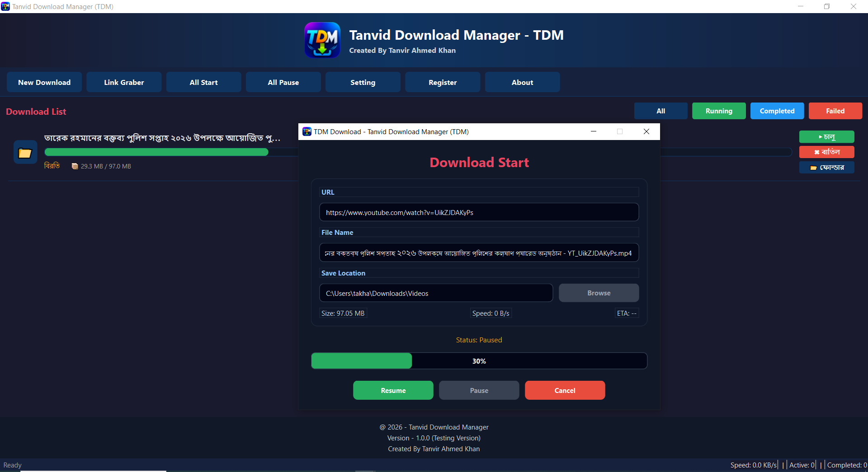Click the 'Size: 97.05 MB' label
This screenshot has width=868, height=472.
[x=343, y=313]
